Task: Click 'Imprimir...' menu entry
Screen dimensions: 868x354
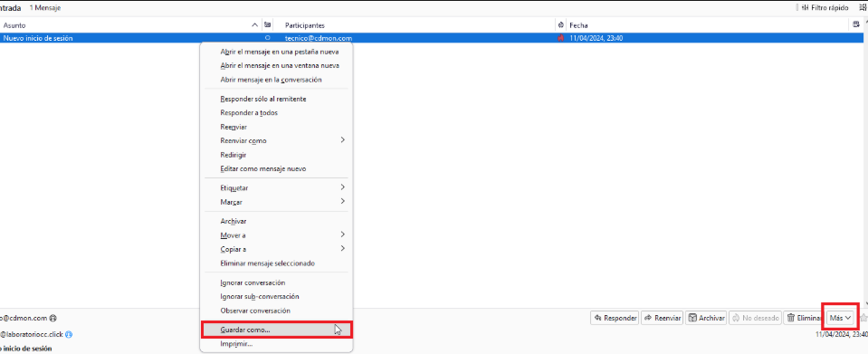Action: click(x=276, y=344)
